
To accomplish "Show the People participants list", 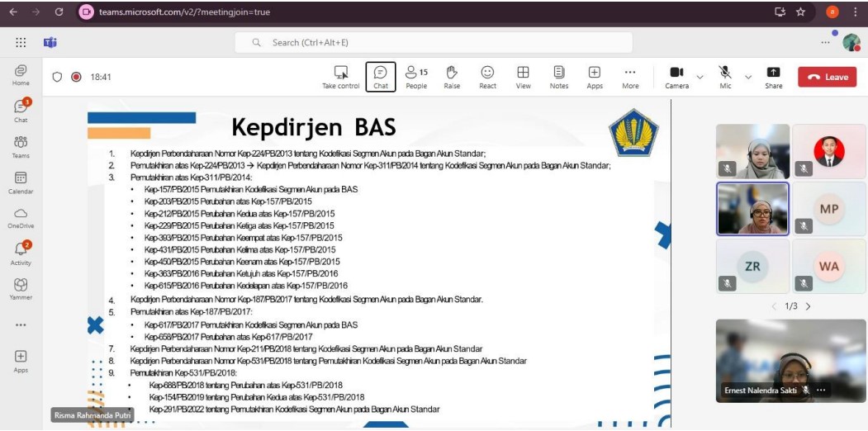I will [x=416, y=76].
